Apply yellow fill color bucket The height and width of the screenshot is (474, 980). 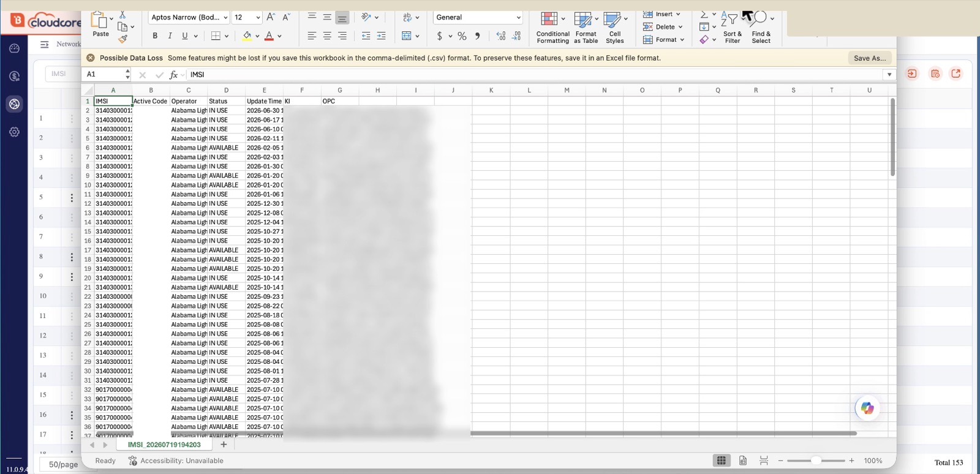pos(247,36)
